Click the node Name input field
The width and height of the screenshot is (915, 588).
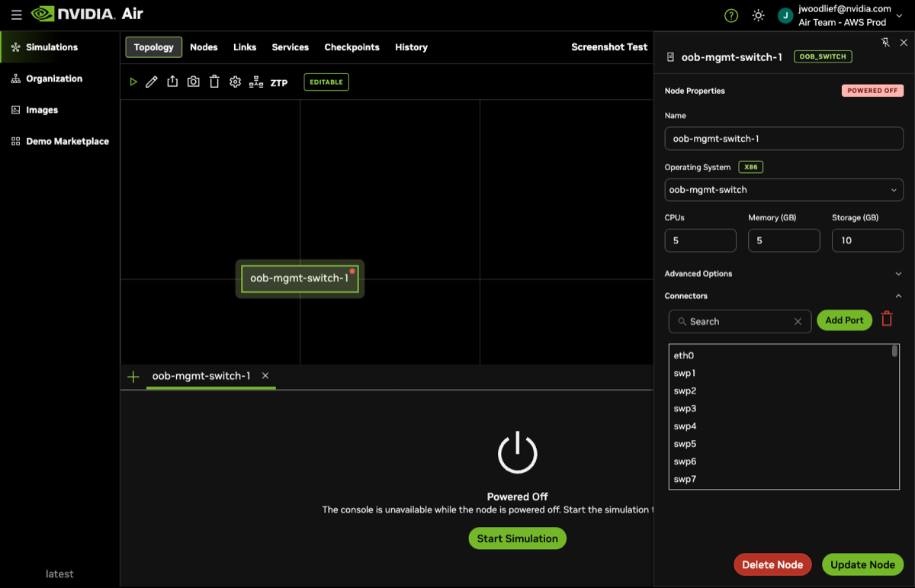tap(783, 139)
